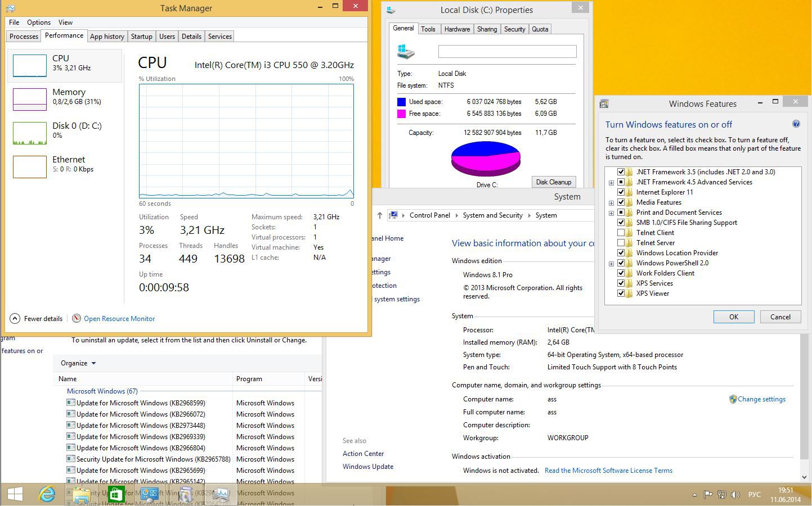
Task: Click OK in Windows Features
Action: 734,317
